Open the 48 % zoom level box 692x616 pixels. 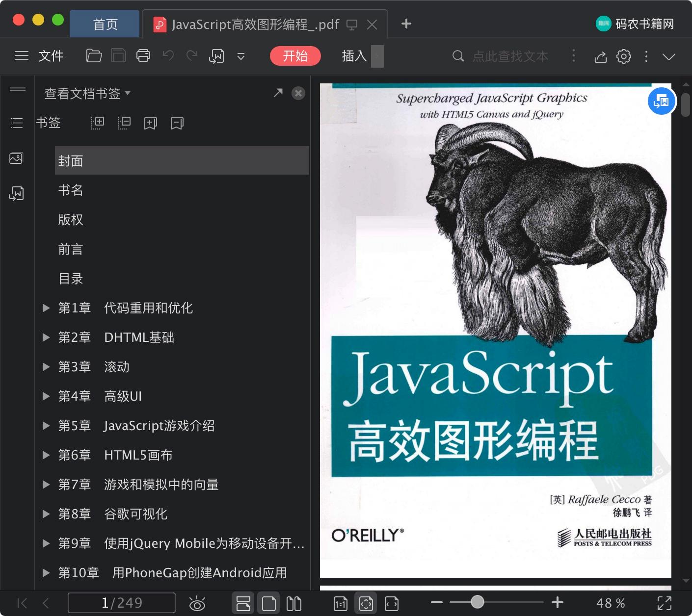(x=611, y=603)
